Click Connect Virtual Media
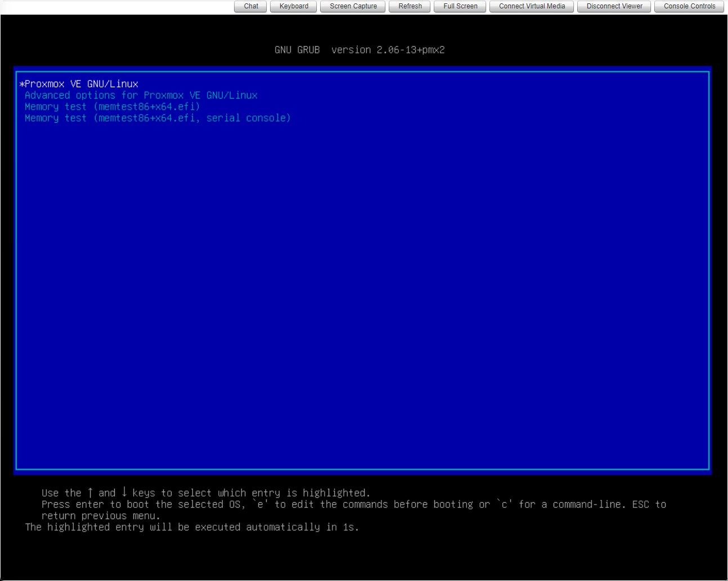The width and height of the screenshot is (728, 581). (532, 6)
